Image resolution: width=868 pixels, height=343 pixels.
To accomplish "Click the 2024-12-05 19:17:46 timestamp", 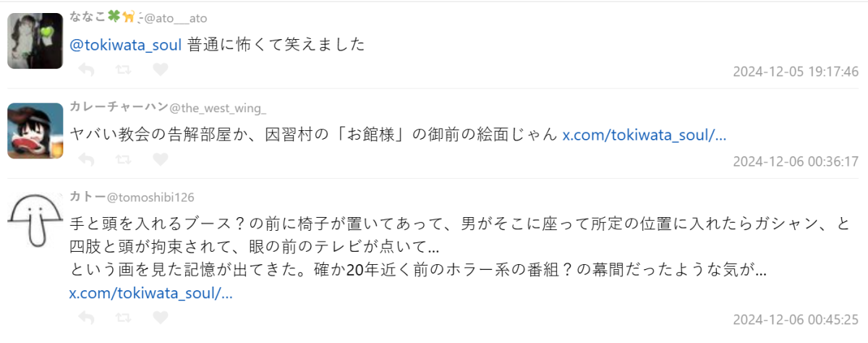I will point(795,72).
